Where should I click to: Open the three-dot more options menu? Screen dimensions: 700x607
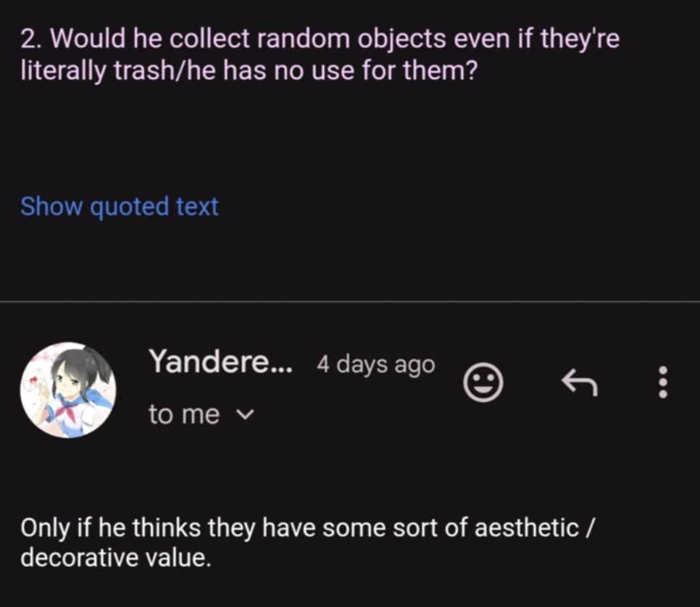click(661, 382)
